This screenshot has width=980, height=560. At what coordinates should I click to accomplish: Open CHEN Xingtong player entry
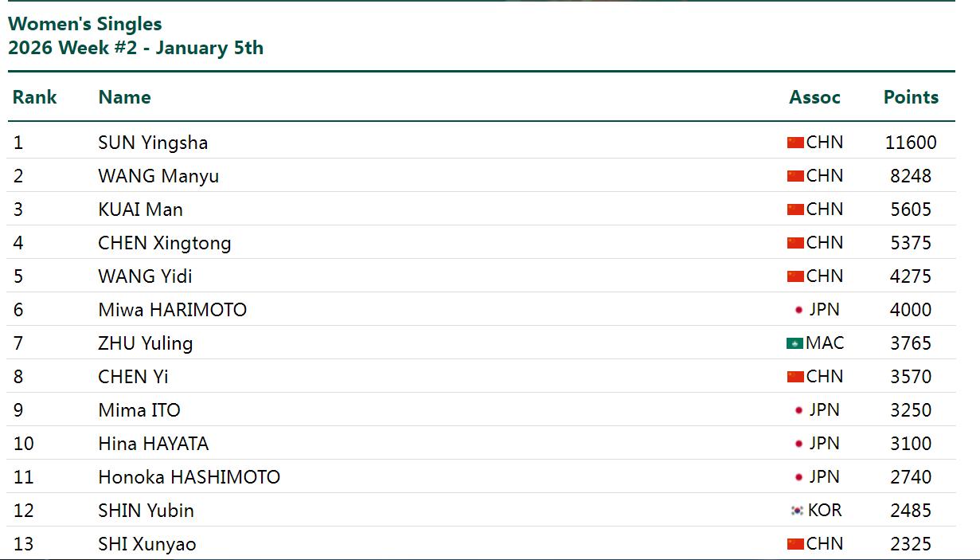pyautogui.click(x=164, y=243)
